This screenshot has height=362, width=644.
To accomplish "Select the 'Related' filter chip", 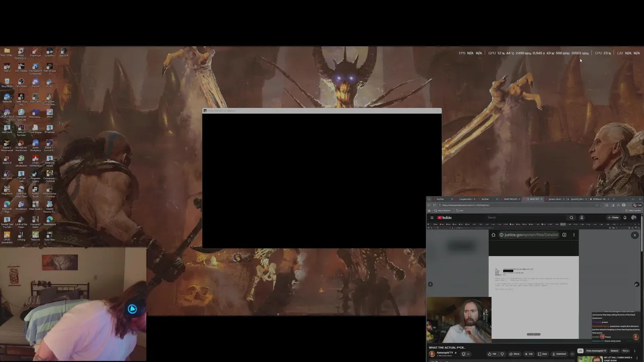I will click(x=614, y=351).
